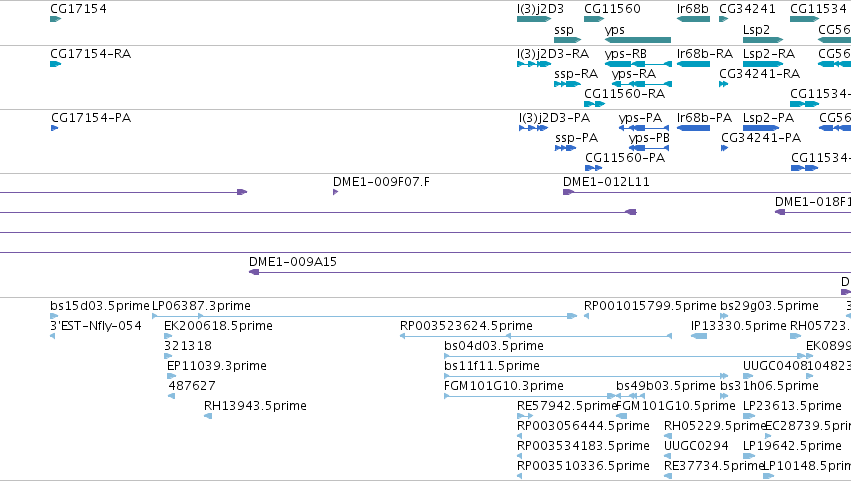The width and height of the screenshot is (851, 481).
Task: Select the Lsp2-RA transcript label
Action: click(769, 54)
